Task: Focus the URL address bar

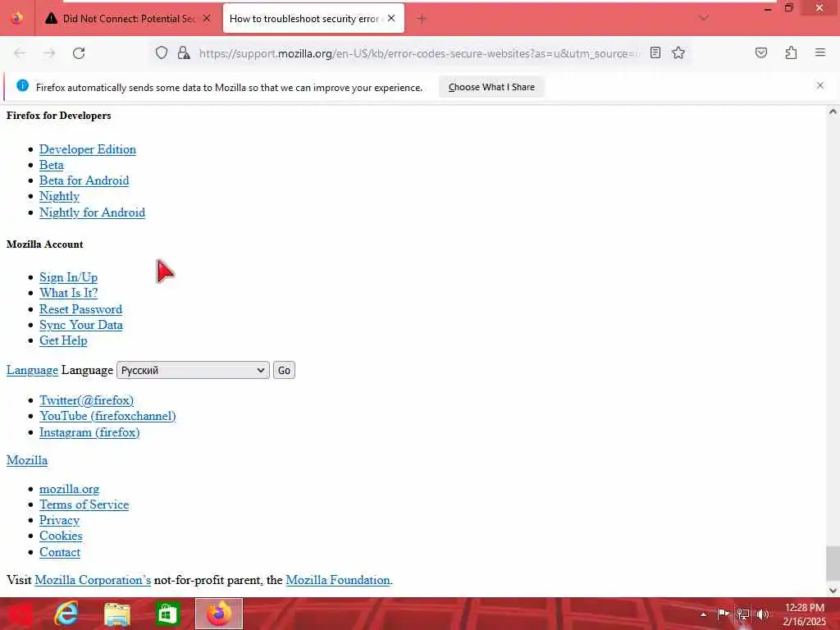Action: [419, 53]
